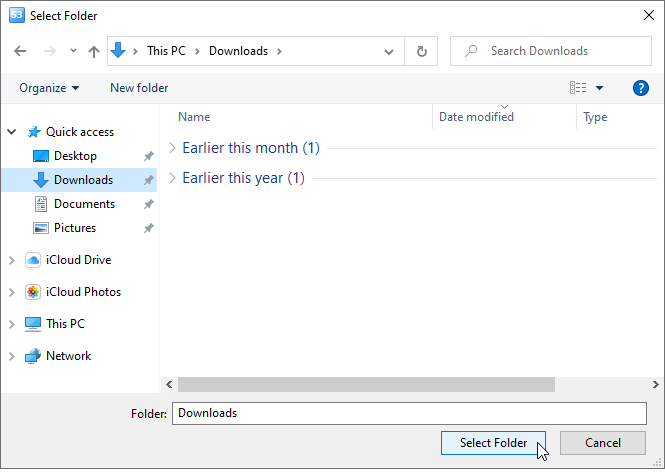Expand the iCloud Photos node
This screenshot has width=665, height=474.
[x=12, y=292]
